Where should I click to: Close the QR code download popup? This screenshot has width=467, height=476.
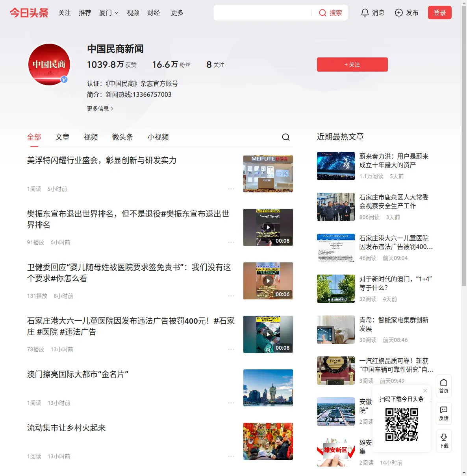(425, 391)
